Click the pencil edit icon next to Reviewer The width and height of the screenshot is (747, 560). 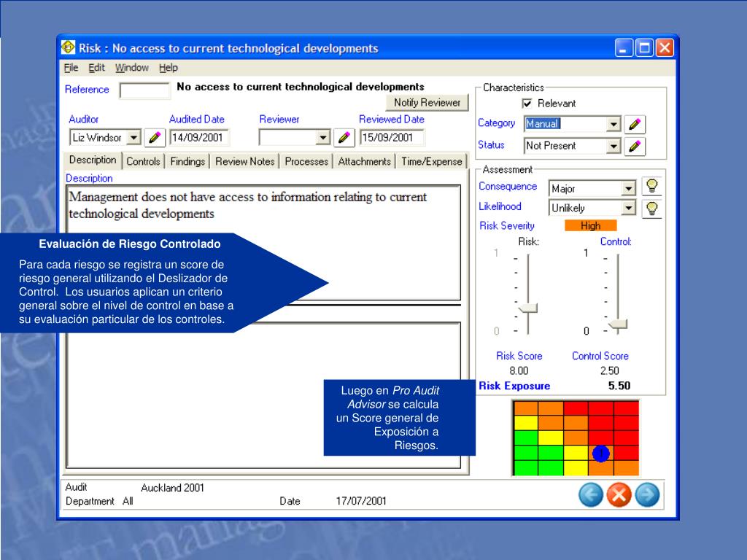tap(344, 138)
